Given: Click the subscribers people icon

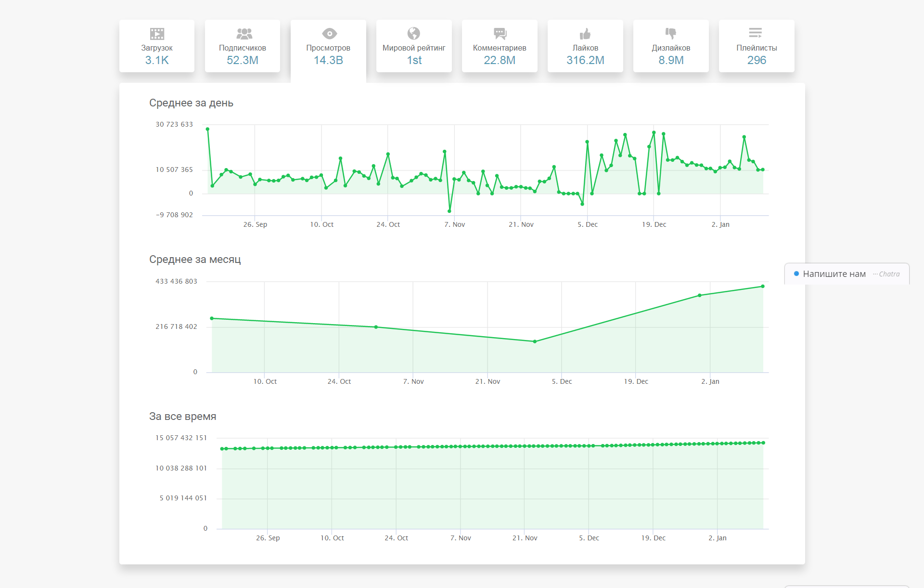Looking at the screenshot, I should tap(244, 33).
